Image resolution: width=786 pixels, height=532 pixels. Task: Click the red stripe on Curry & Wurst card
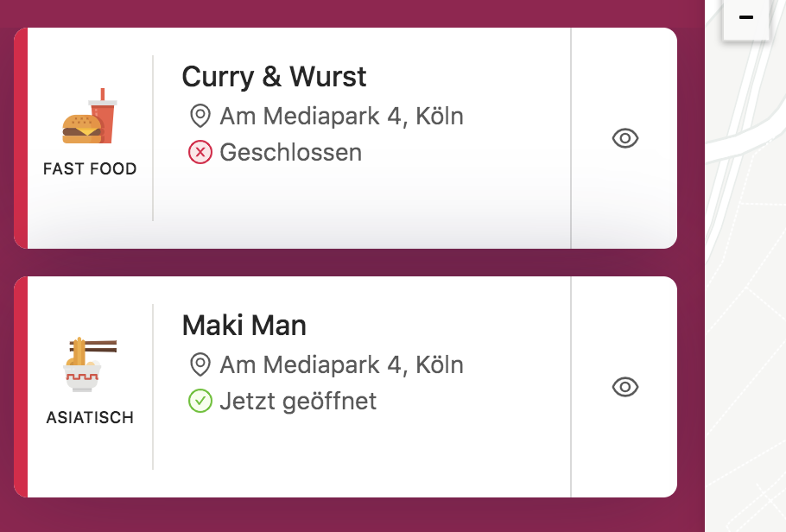[x=21, y=138]
